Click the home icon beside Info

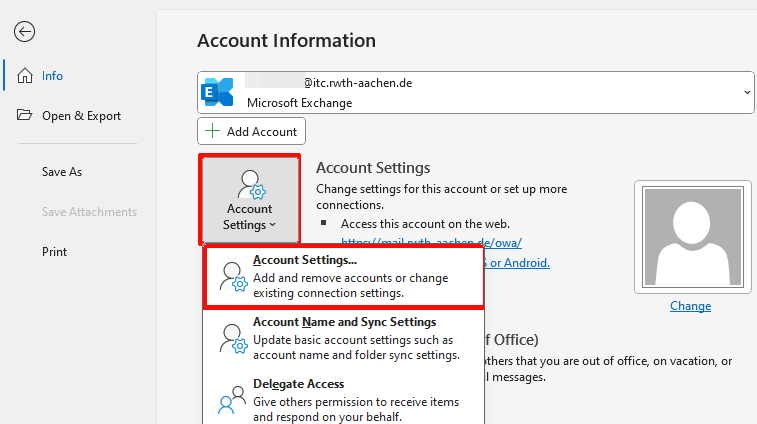pos(25,76)
